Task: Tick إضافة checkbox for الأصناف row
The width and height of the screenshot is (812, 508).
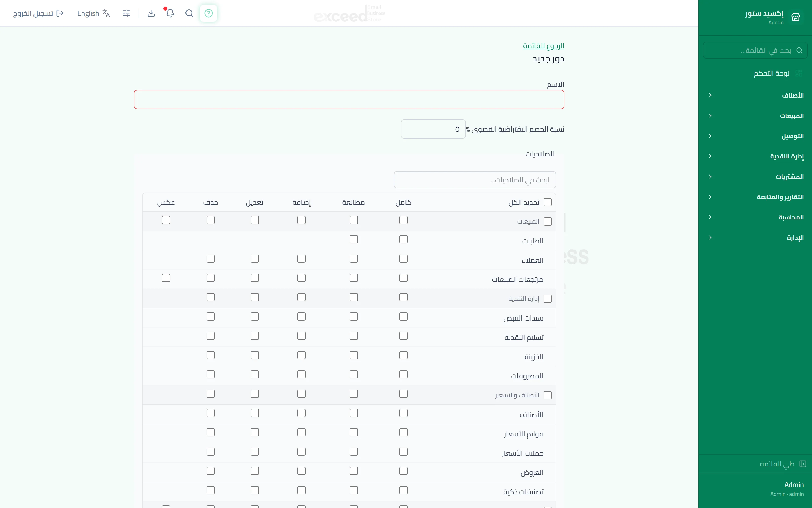Action: tap(301, 413)
